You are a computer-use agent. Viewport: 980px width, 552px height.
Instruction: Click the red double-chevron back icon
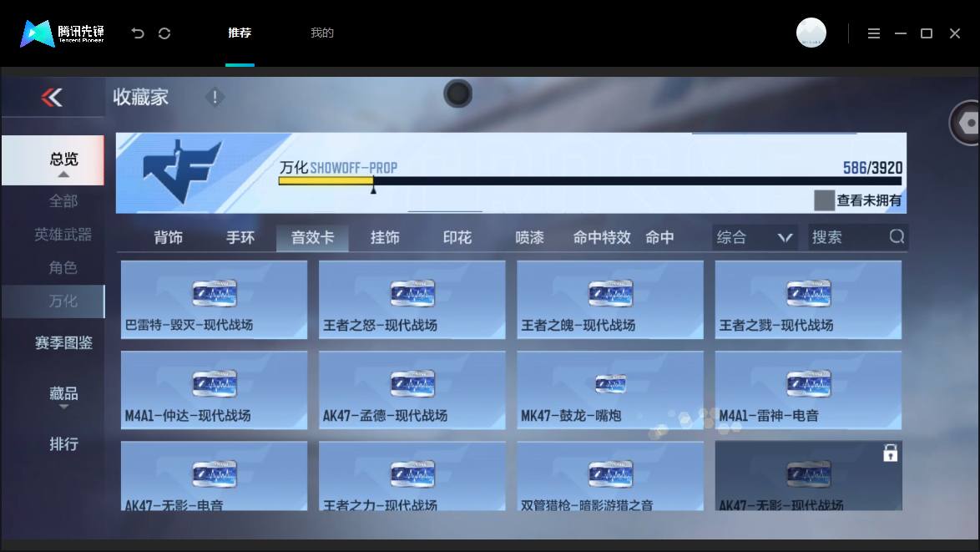point(52,98)
